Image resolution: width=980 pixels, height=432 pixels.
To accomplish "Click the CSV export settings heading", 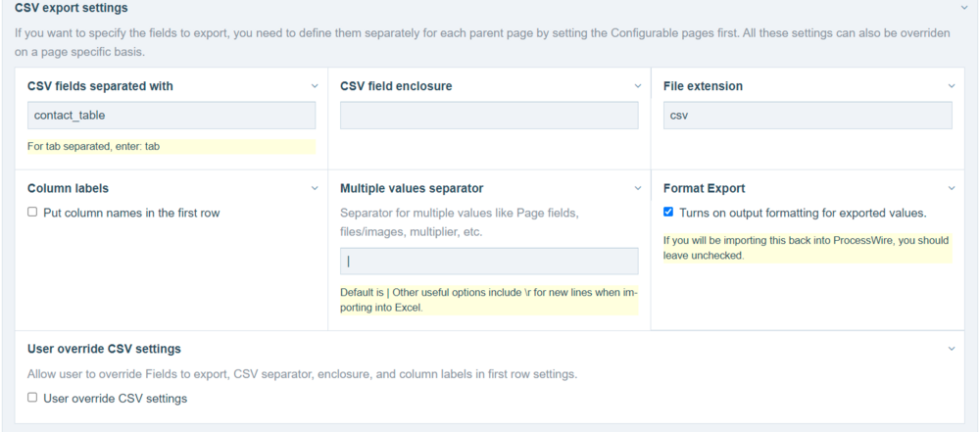I will 71,8.
